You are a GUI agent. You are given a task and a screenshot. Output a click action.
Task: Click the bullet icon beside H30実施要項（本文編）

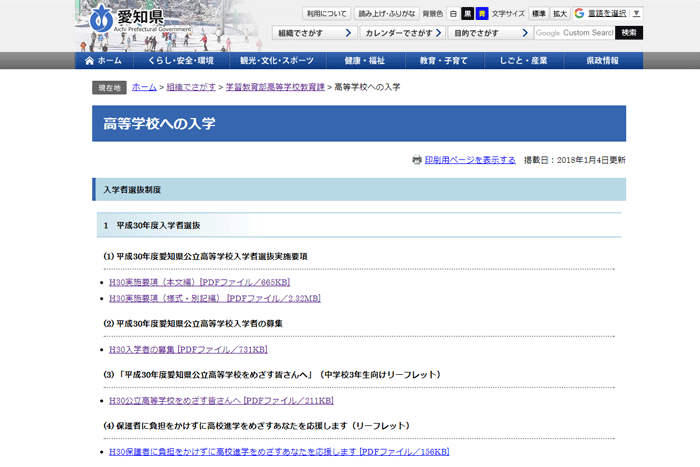[x=102, y=283]
